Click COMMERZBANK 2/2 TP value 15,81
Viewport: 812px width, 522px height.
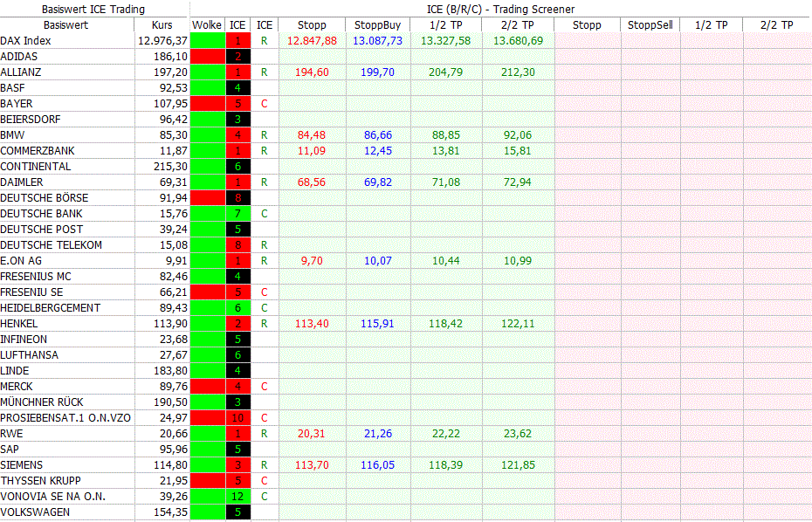pos(518,151)
